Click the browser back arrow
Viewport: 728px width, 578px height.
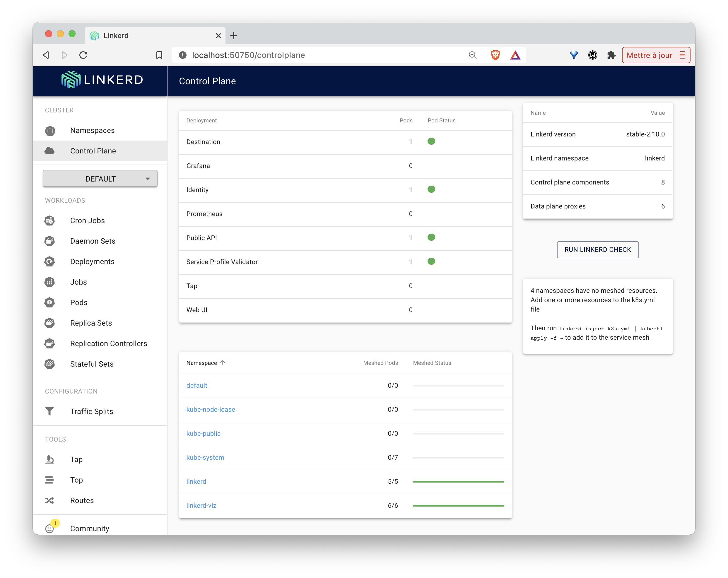46,55
